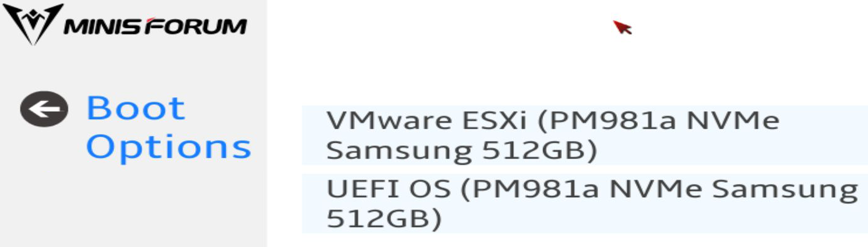The width and height of the screenshot is (868, 247).
Task: Click empty gray sidebar below Boot Options
Action: 133,206
